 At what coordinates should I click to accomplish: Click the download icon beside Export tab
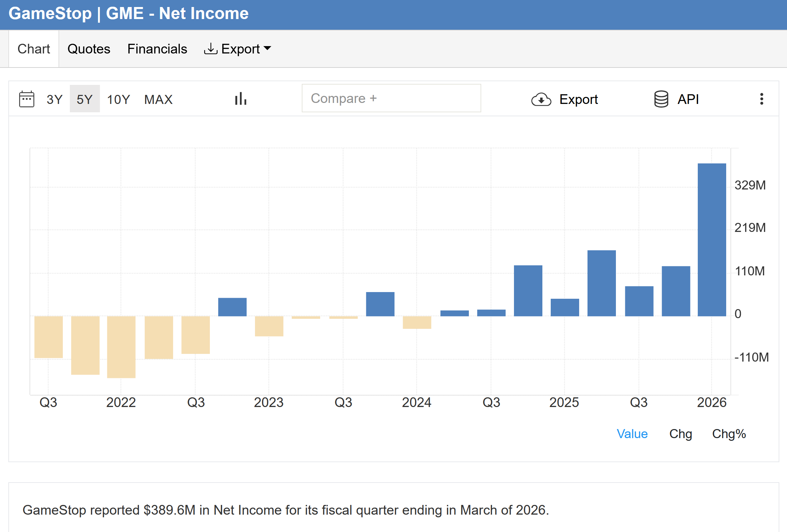(211, 49)
